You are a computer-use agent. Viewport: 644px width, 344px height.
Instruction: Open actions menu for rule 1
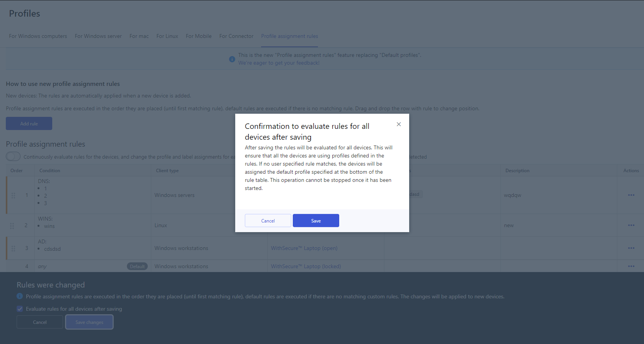631,195
